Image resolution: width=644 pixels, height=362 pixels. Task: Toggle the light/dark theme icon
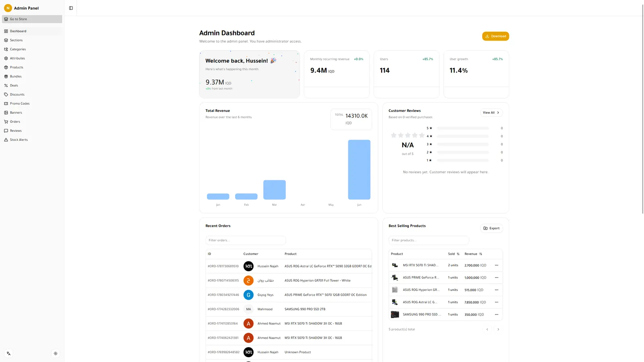56,354
